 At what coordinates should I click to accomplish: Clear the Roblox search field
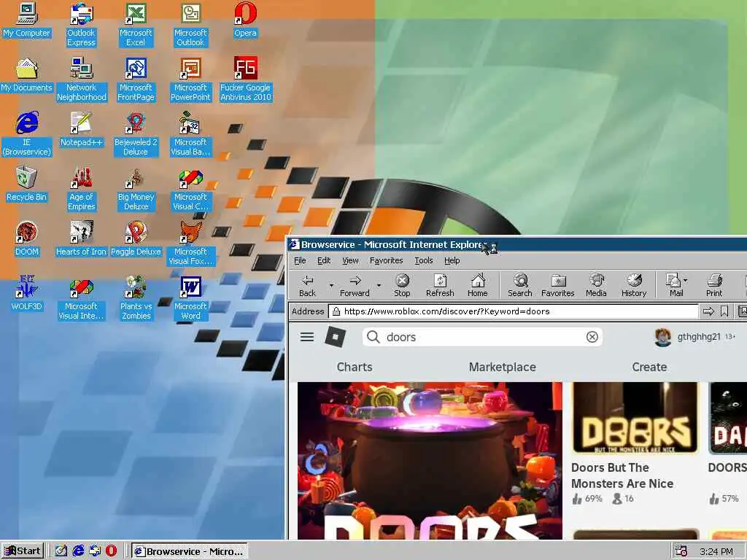pyautogui.click(x=592, y=337)
